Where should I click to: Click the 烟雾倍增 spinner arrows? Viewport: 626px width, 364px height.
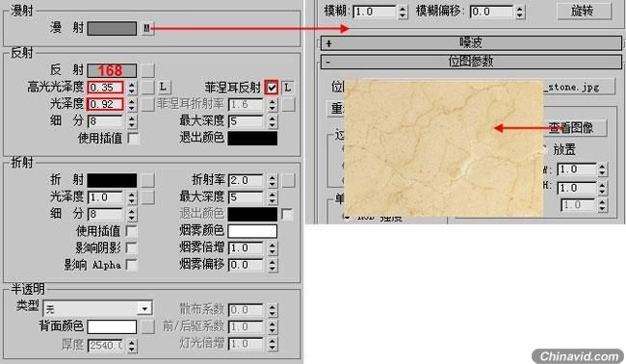click(x=273, y=248)
